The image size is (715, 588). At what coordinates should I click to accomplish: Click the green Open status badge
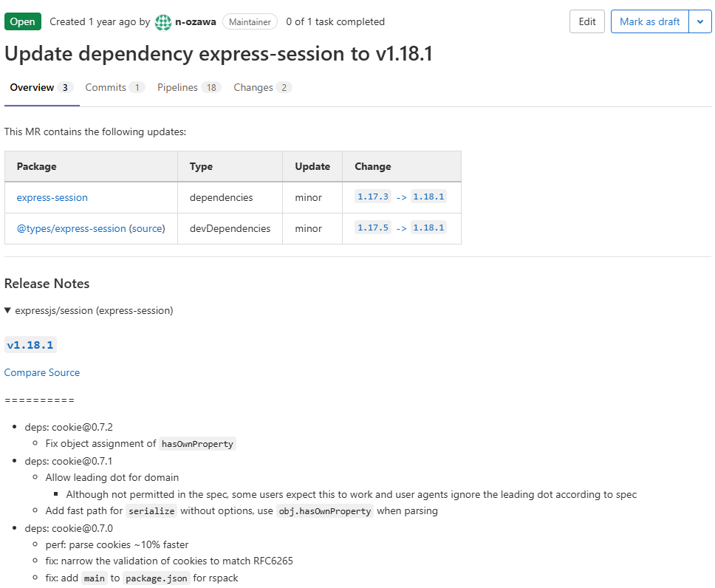click(23, 22)
